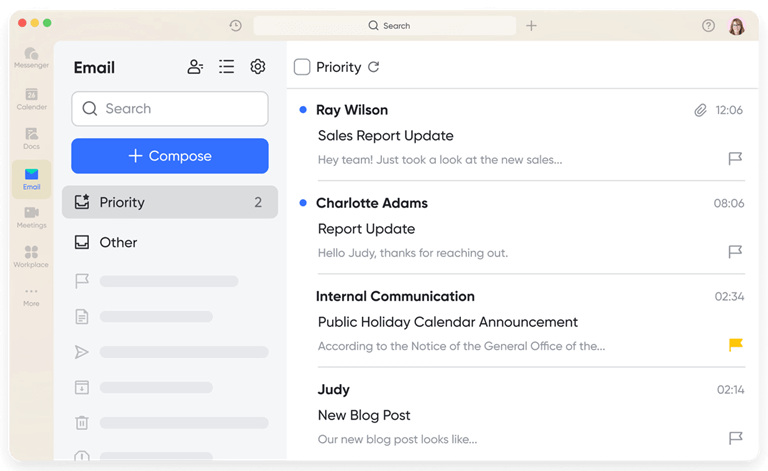Open the More sidebar menu

point(31,297)
